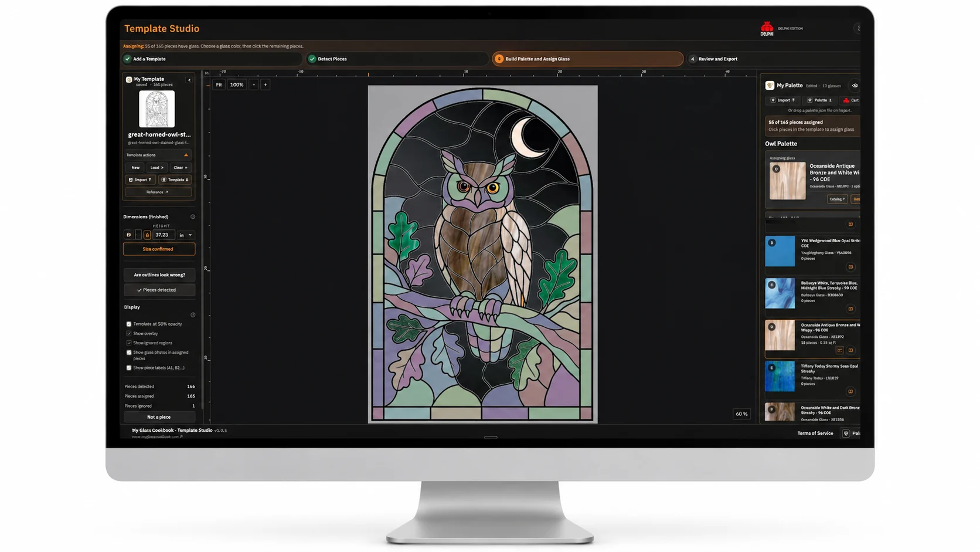Viewport: 980px width, 552px height.
Task: Go to Add a Template step
Action: (212, 59)
